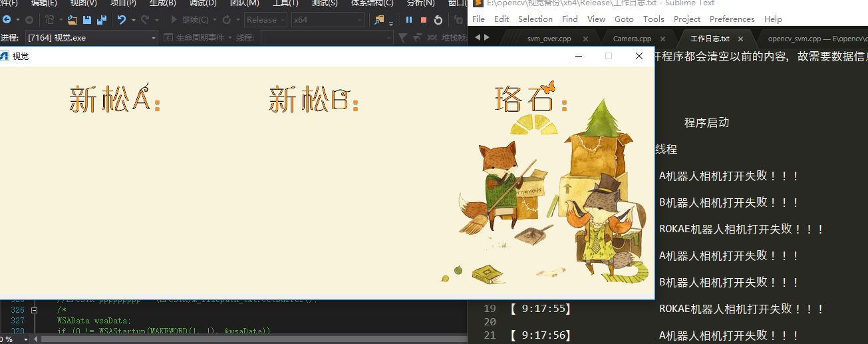Open the 生成(B) menu
This screenshot has height=344, width=868.
[x=163, y=3]
